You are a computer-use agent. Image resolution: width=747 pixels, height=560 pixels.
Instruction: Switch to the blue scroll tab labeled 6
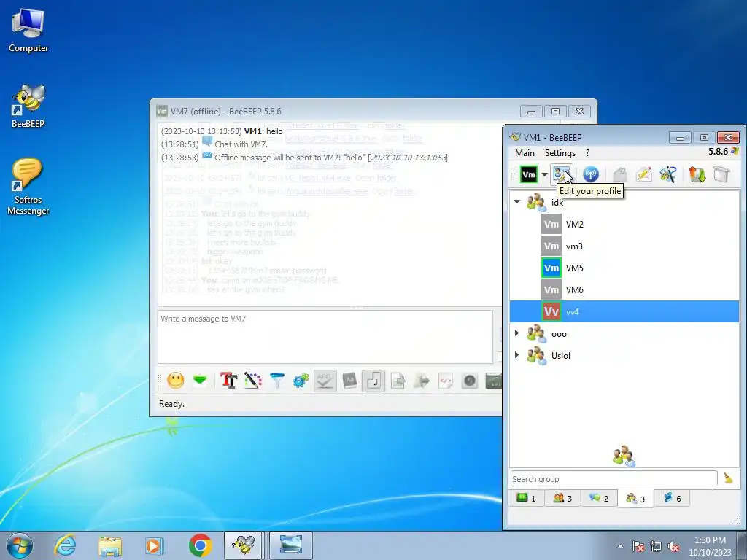[x=672, y=498]
